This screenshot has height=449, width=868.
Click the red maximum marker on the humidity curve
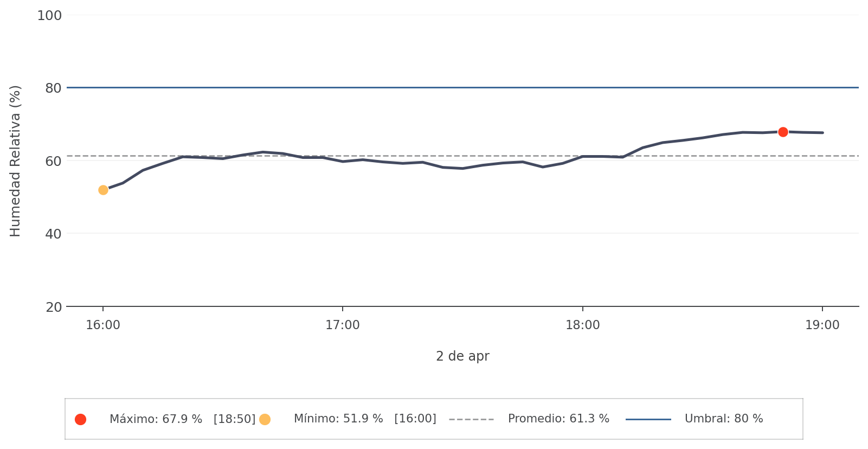tap(783, 132)
